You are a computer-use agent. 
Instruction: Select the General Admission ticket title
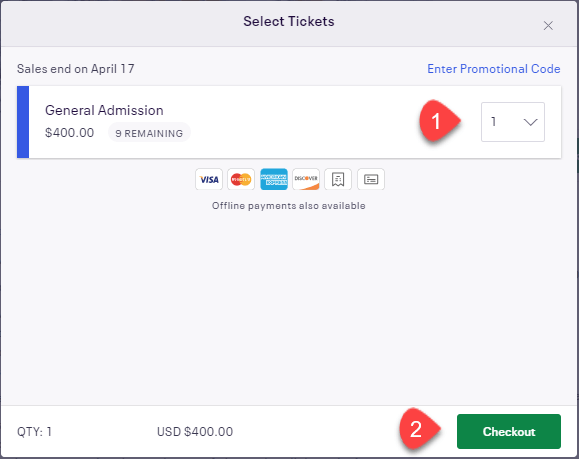104,110
